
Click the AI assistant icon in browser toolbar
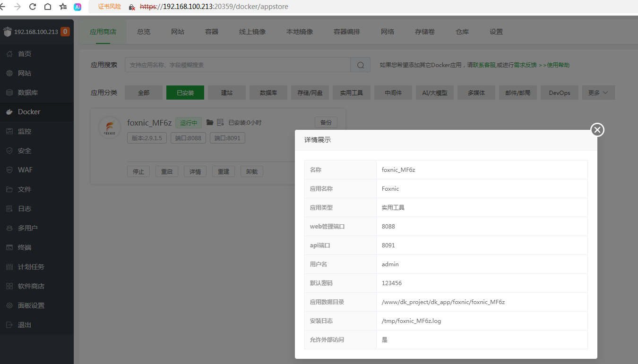(78, 7)
